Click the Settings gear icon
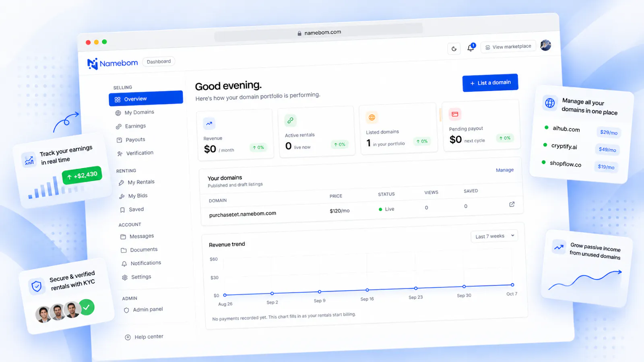The width and height of the screenshot is (644, 362). coord(125,278)
